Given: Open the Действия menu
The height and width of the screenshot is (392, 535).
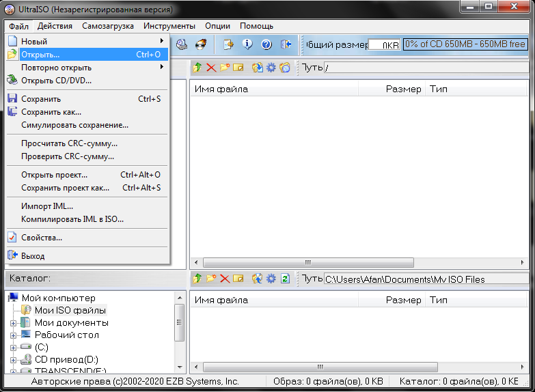Looking at the screenshot, I should (55, 26).
